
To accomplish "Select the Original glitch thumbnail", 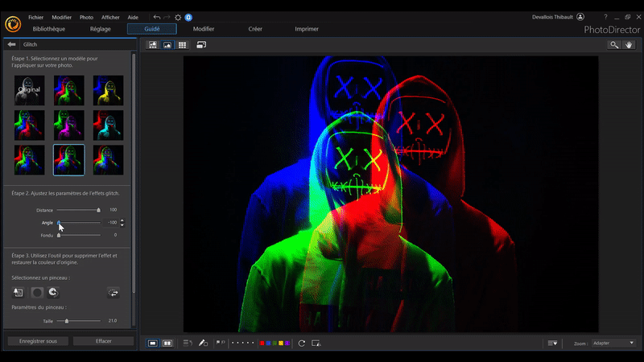I will (29, 90).
